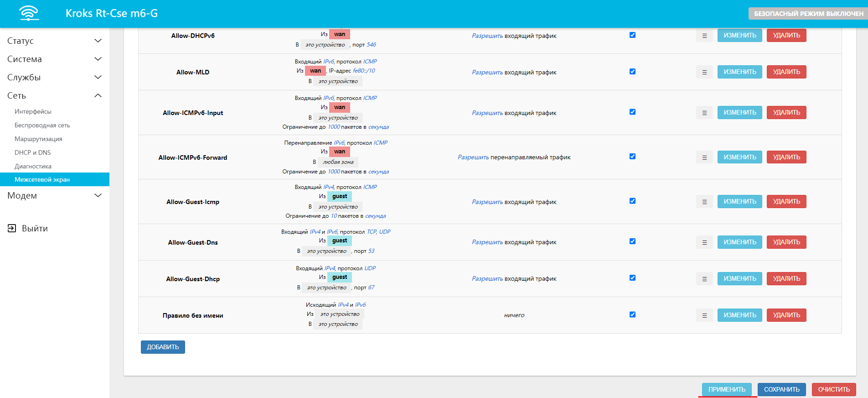Click the drag handle for Allow-MLD rule
The width and height of the screenshot is (868, 398).
(704, 72)
